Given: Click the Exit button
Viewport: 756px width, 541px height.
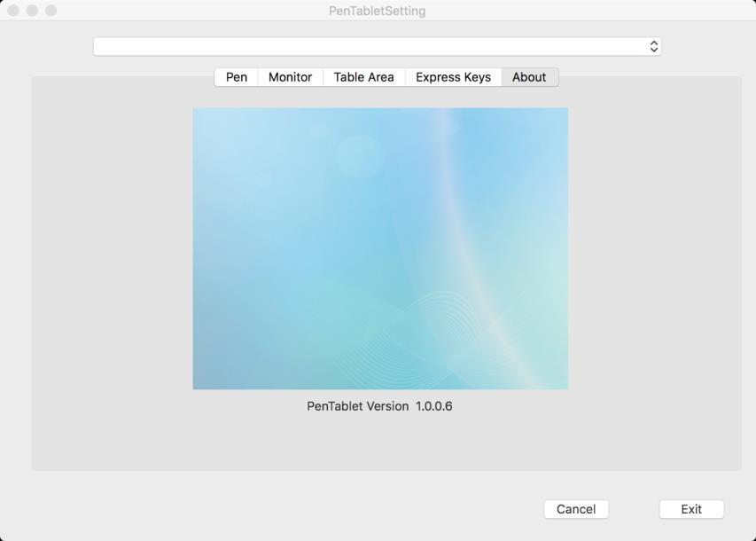Looking at the screenshot, I should [x=691, y=509].
